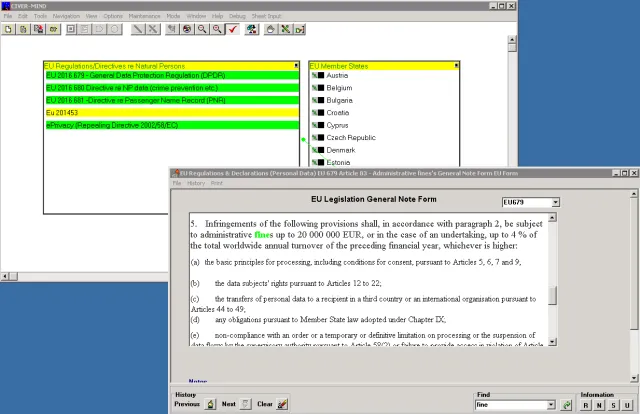
Task: Select the yellow 'Eu 201453' row
Action: tap(172, 113)
